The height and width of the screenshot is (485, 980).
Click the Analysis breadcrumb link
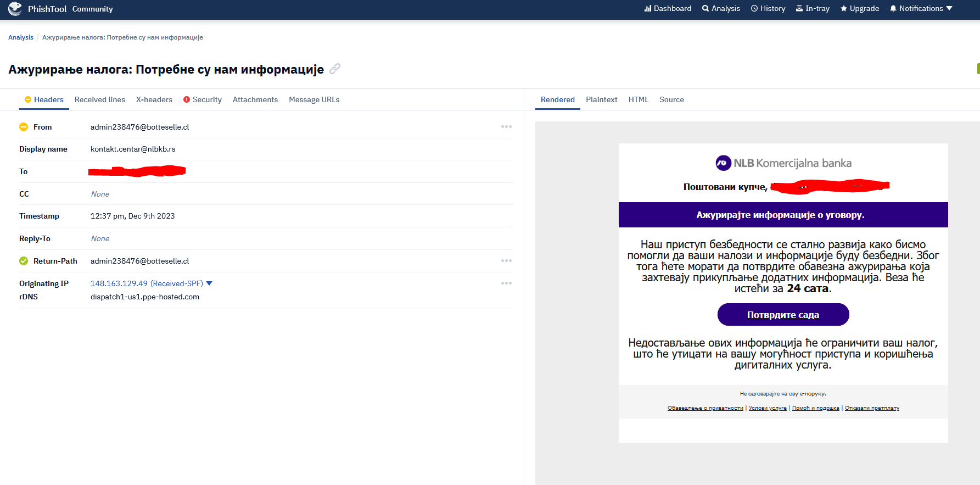[21, 37]
